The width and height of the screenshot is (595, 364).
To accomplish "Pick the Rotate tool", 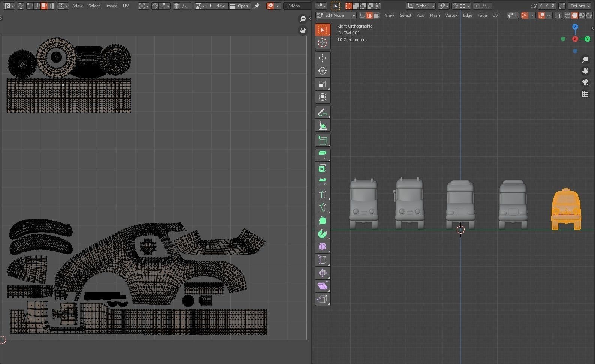I will [323, 71].
